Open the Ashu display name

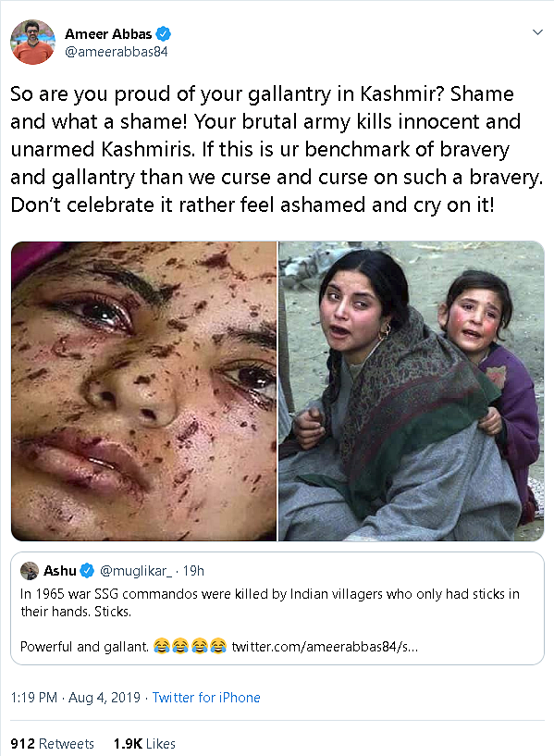60,571
